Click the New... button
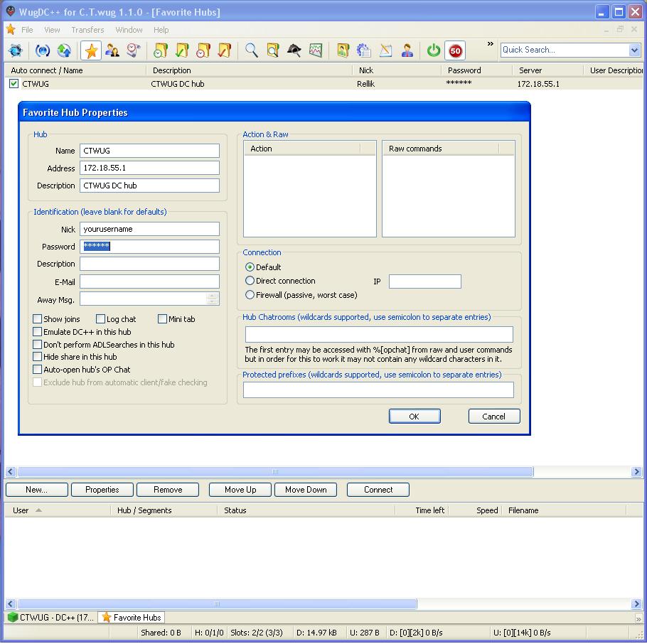Image resolution: width=647 pixels, height=644 pixels. coord(37,490)
